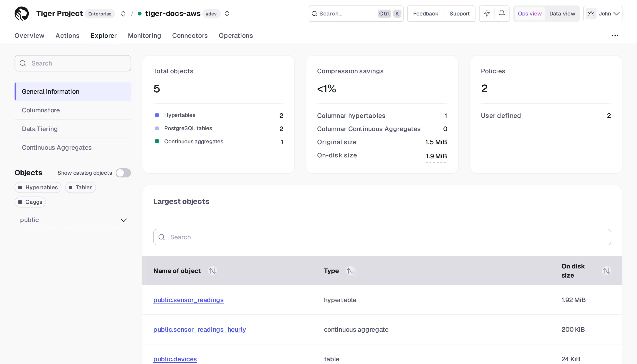Sort by Name of object column

[x=212, y=271]
